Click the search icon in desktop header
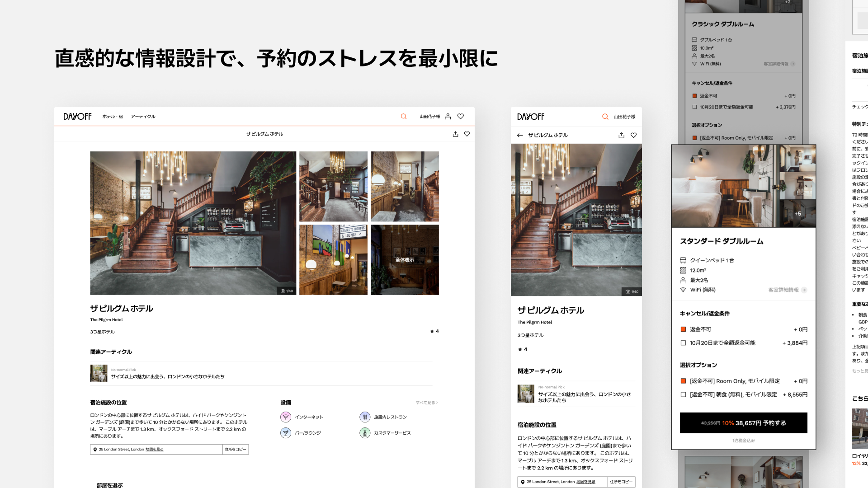Viewport: 868px width, 488px height. [404, 117]
